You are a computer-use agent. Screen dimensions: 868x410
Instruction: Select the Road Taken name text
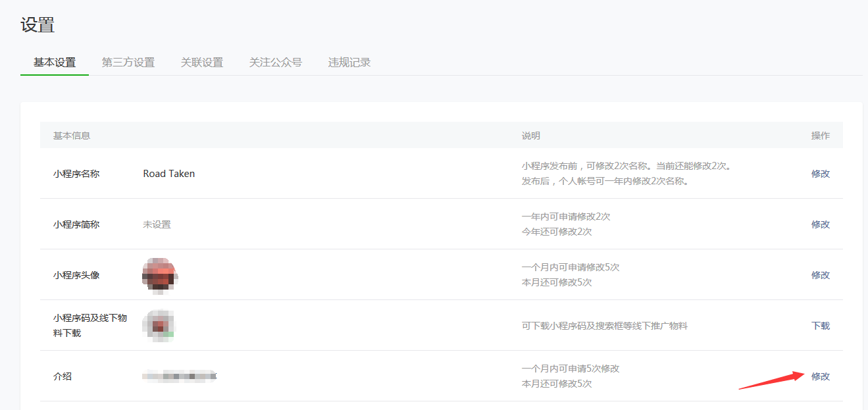[169, 174]
